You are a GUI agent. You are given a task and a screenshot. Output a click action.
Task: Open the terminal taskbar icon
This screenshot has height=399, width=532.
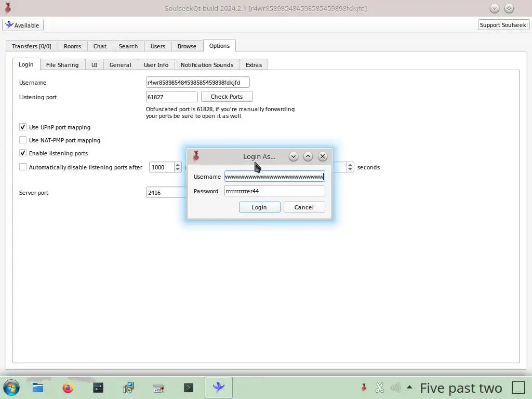(x=188, y=388)
